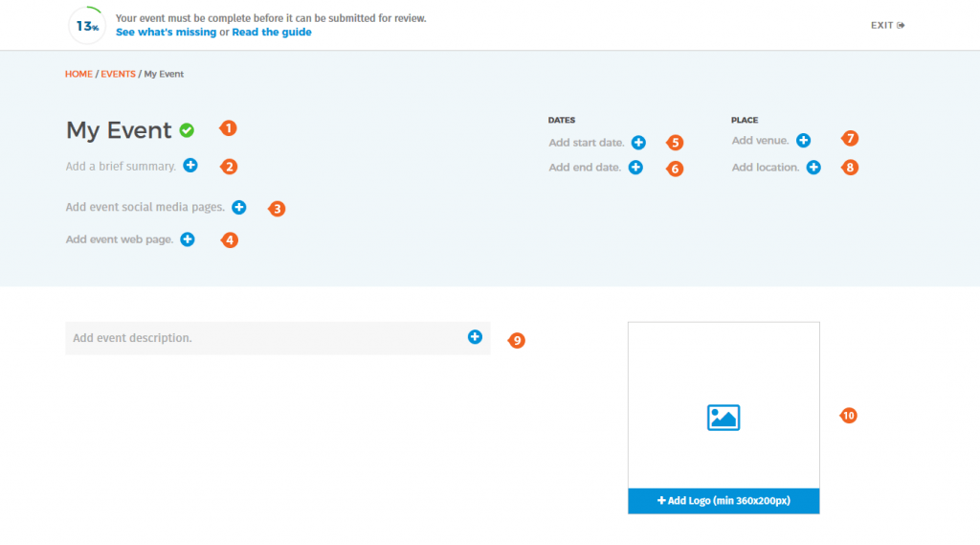Click the plus icon beside Add event web page
Viewport: 980px width, 545px height.
tap(188, 239)
